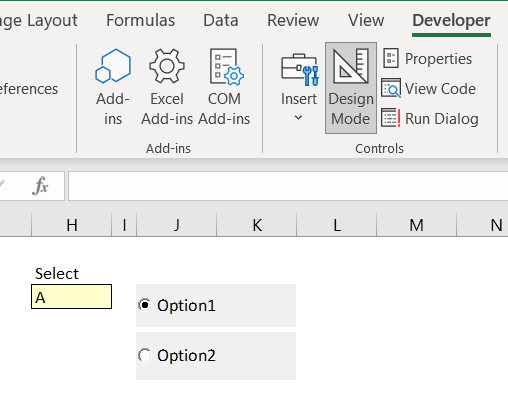508x403 pixels.
Task: Click the View Code icon
Action: click(391, 88)
